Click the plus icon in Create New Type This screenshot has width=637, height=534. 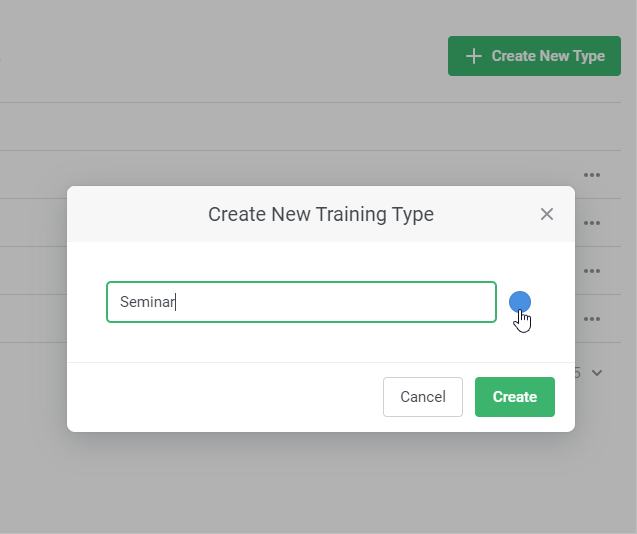pos(474,56)
